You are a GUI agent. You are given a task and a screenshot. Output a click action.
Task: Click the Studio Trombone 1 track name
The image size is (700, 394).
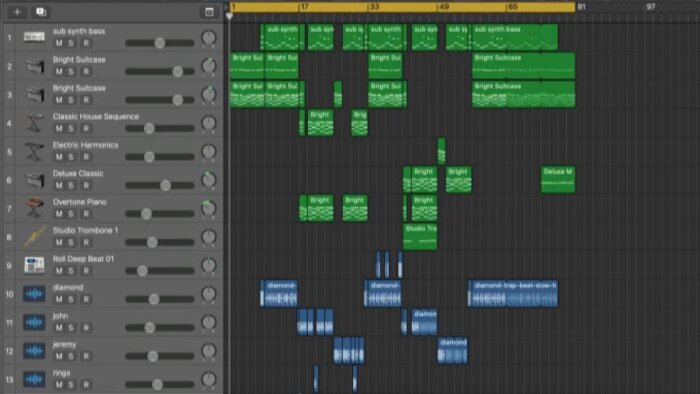[x=85, y=230]
